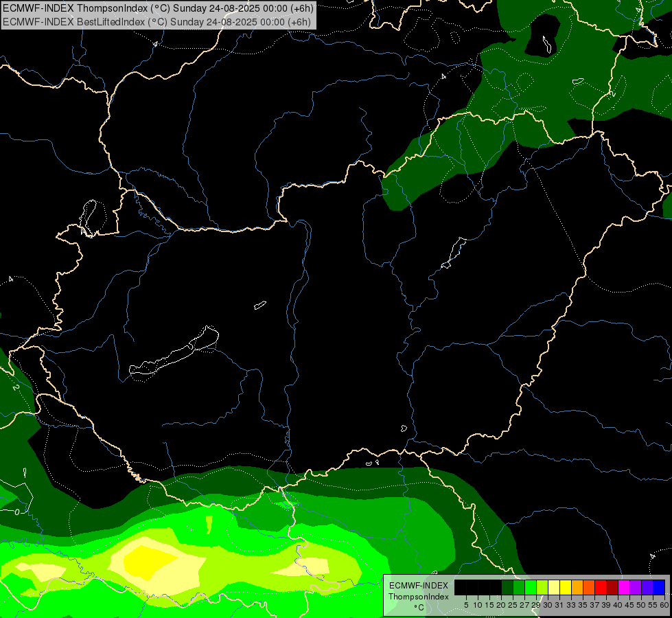Click legend tick value '39'
This screenshot has height=618, width=672.
605,605
